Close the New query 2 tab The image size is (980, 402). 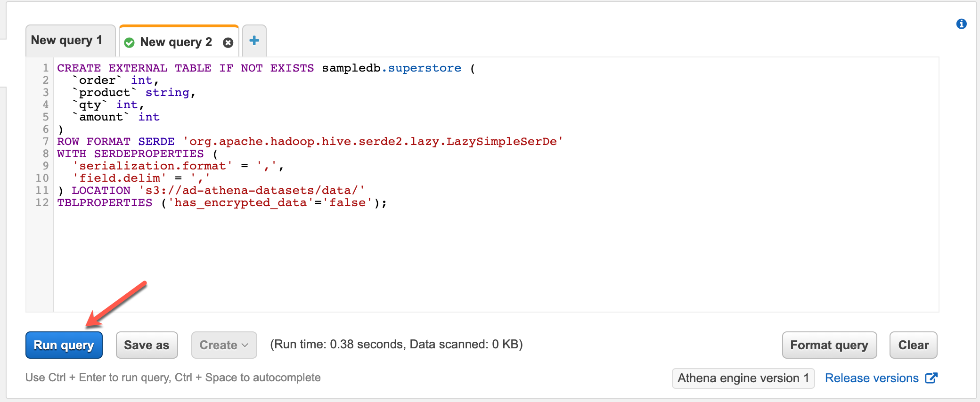pos(228,43)
